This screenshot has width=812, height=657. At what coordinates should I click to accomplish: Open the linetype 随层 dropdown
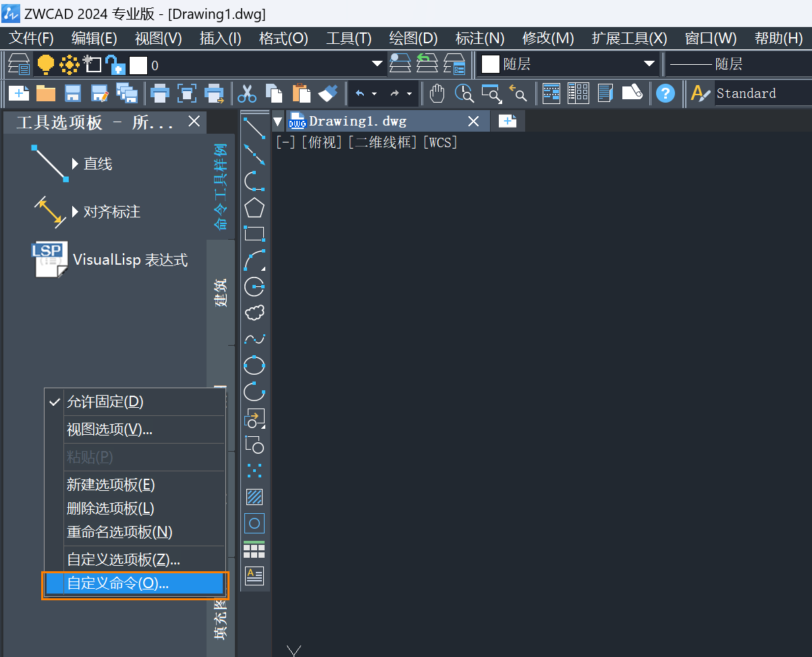pyautogui.click(x=739, y=64)
